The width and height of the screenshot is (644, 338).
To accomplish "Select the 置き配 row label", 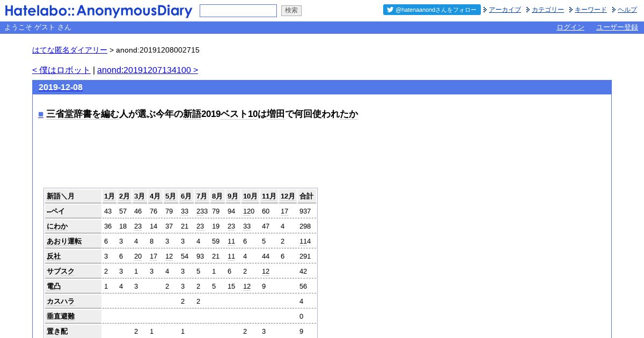I will [73, 332].
